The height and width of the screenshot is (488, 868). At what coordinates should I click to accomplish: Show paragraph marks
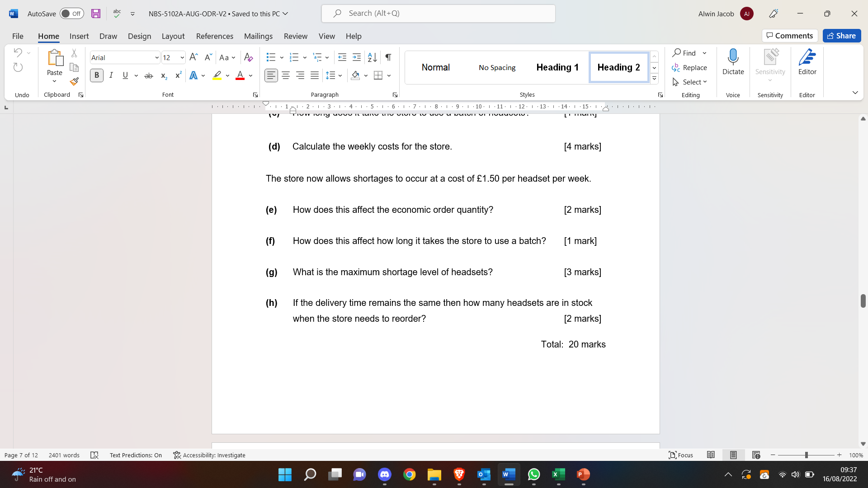(388, 57)
